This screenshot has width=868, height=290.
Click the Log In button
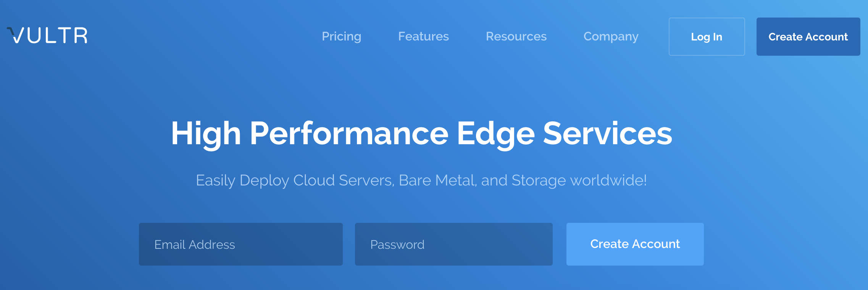pyautogui.click(x=707, y=37)
